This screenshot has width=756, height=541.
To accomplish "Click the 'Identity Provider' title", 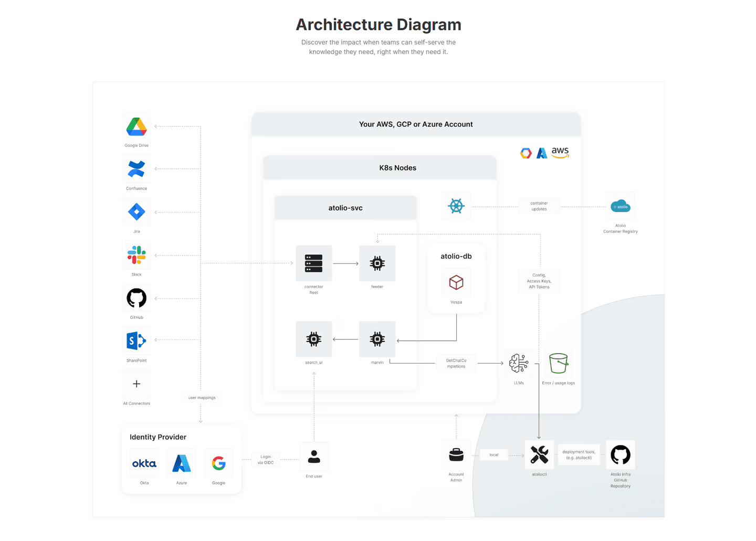I will [158, 437].
